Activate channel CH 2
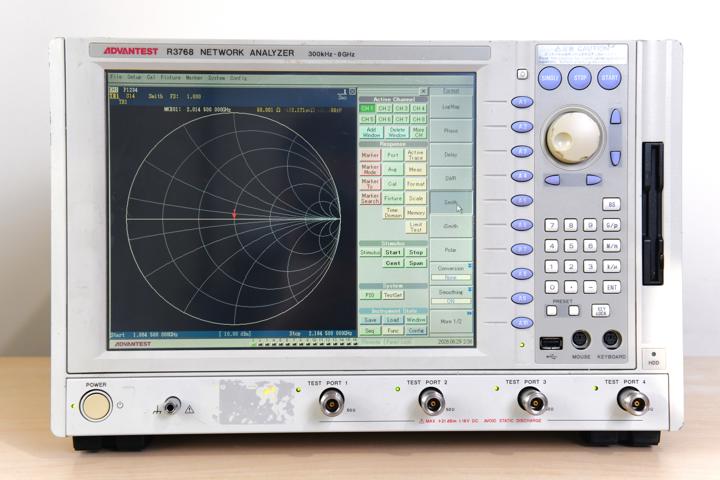 click(384, 108)
